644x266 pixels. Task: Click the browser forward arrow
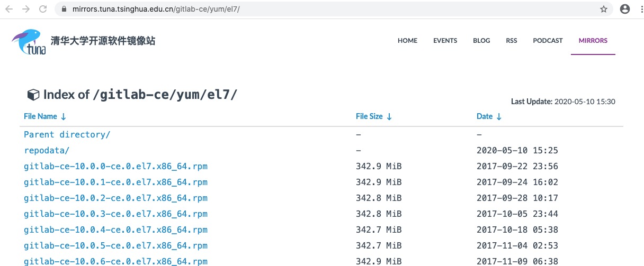click(x=26, y=9)
